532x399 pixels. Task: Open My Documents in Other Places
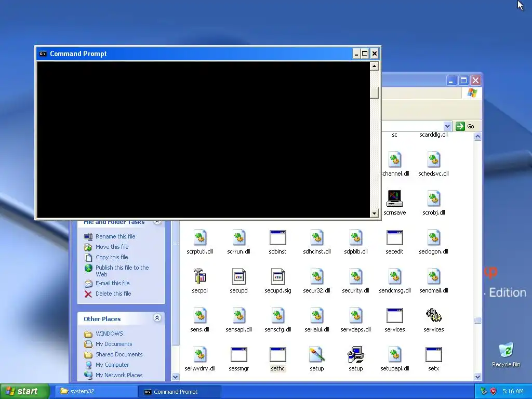(x=114, y=344)
